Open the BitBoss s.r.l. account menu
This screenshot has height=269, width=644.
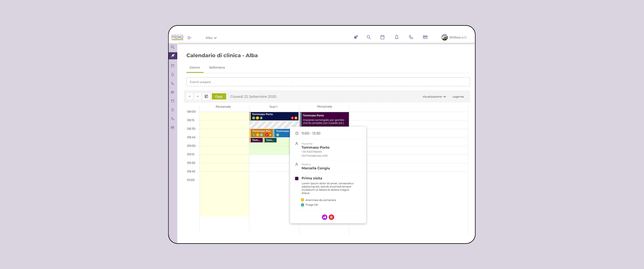coord(454,37)
